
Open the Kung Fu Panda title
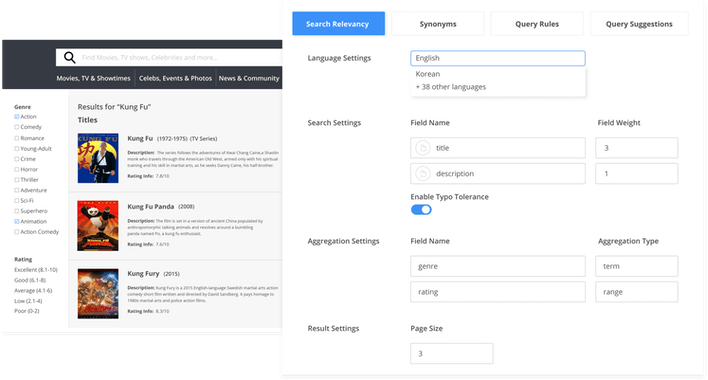tap(150, 207)
